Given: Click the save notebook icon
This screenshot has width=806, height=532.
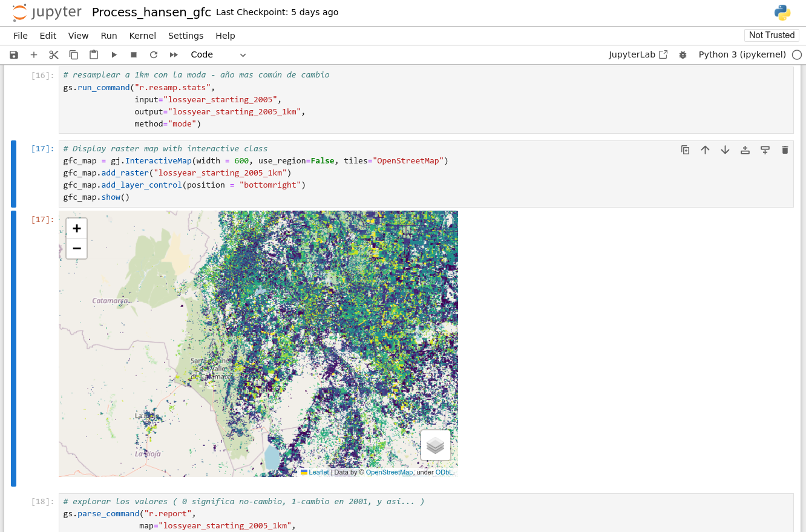Looking at the screenshot, I should click(14, 54).
